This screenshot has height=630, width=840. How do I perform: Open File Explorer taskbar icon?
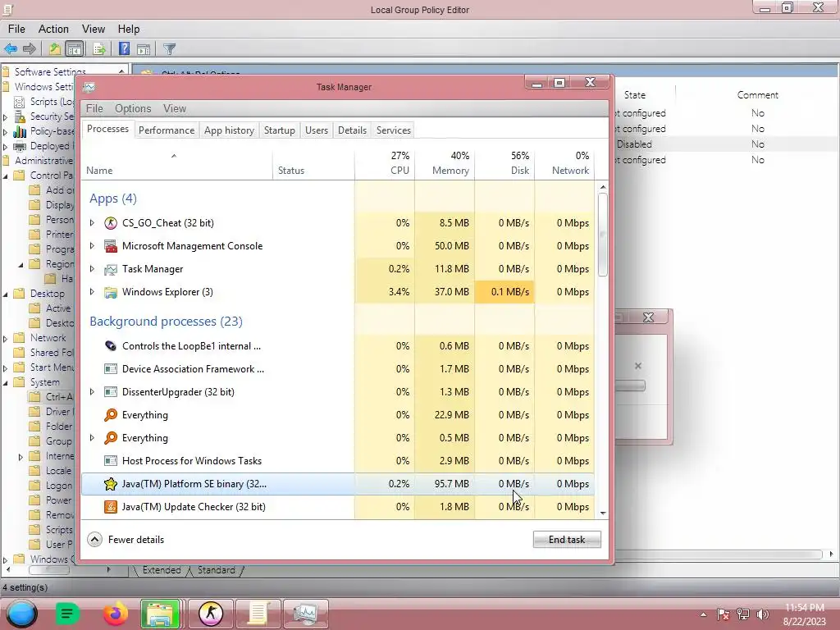160,614
